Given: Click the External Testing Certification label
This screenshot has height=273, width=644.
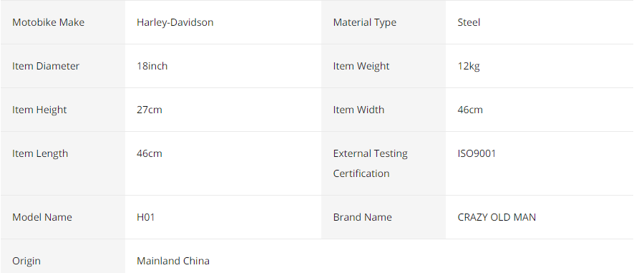Looking at the screenshot, I should pos(370,163).
